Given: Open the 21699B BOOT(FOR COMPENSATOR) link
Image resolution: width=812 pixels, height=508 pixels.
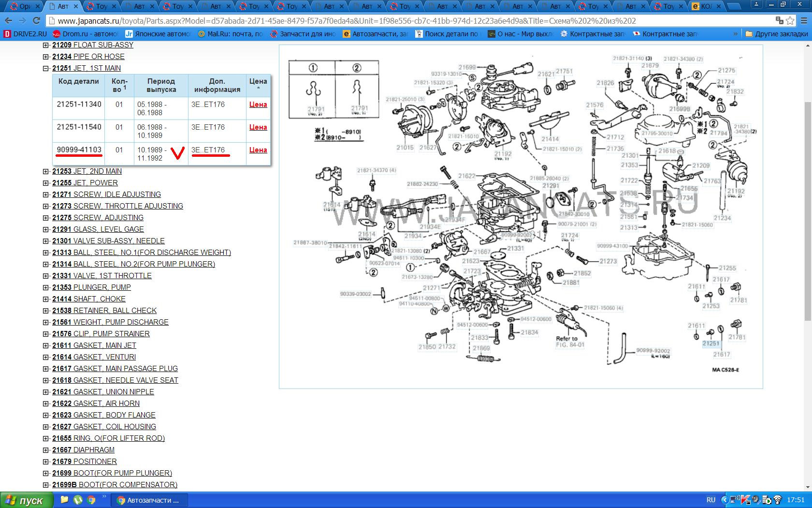Looking at the screenshot, I should coord(115,485).
